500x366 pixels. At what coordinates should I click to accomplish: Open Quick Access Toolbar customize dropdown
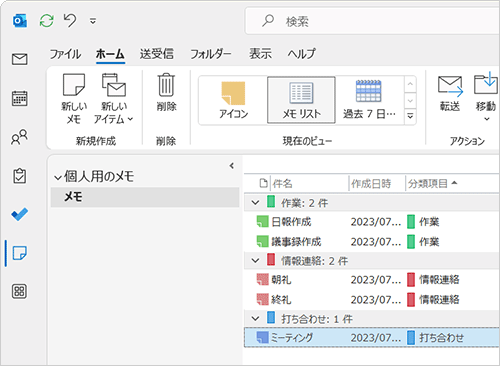93,22
